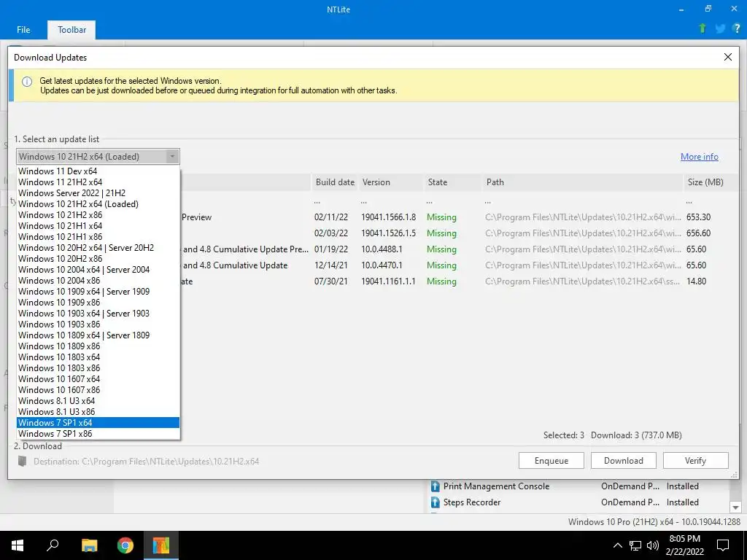The height and width of the screenshot is (560, 747).
Task: Click the NTLite taskbar icon
Action: point(161,545)
